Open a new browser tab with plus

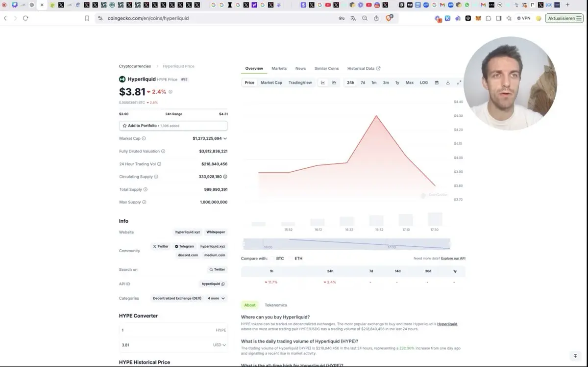[x=567, y=5]
